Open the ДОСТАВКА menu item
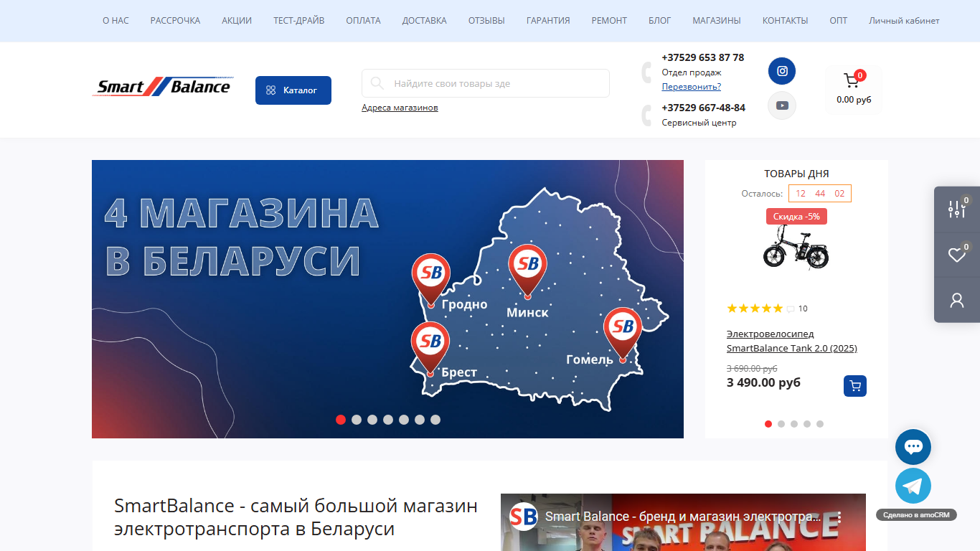The width and height of the screenshot is (980, 551). pyautogui.click(x=425, y=21)
